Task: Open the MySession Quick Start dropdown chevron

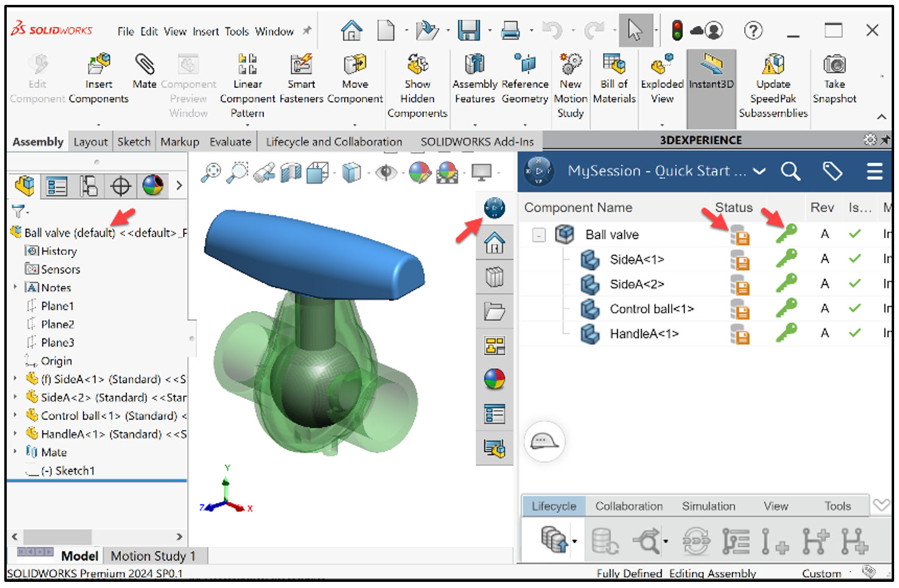Action: click(x=759, y=171)
